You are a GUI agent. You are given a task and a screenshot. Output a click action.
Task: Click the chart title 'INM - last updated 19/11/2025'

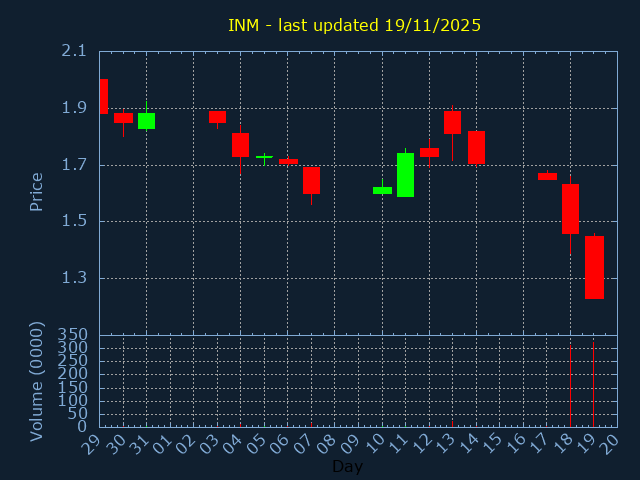[354, 25]
